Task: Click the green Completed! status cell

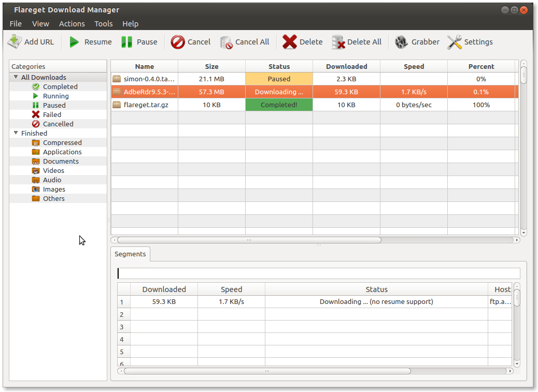Action: 279,105
